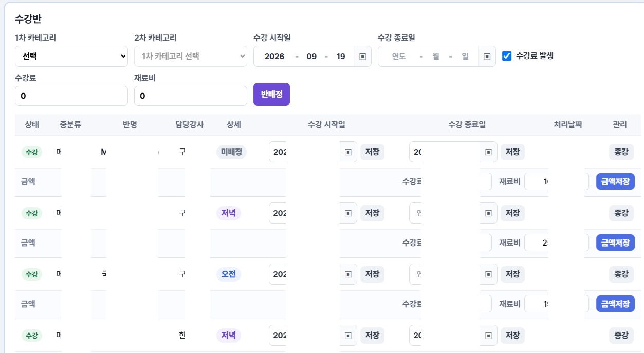Click the 수강 status badge in 오전 row
Image resolution: width=644 pixels, height=353 pixels.
(x=32, y=274)
